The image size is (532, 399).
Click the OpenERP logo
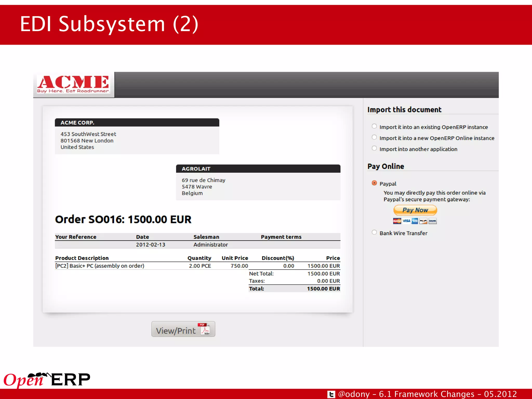(x=47, y=380)
